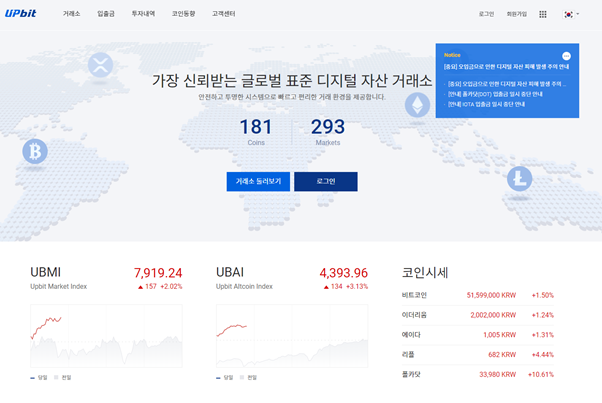The width and height of the screenshot is (602, 403).
Task: Expand the Korean flag language dropdown
Action: tap(571, 14)
